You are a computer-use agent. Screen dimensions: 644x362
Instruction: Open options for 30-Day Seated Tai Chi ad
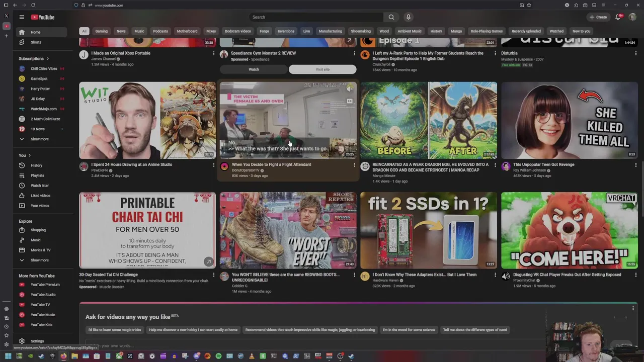(213, 275)
